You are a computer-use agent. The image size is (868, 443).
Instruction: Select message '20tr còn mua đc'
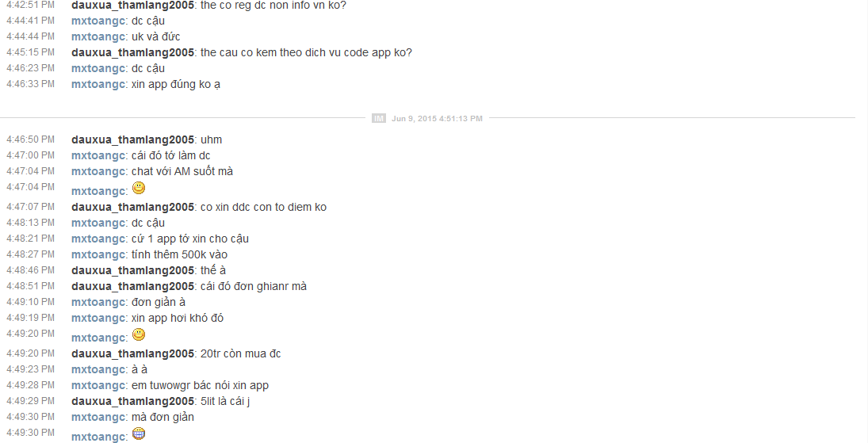pyautogui.click(x=241, y=354)
